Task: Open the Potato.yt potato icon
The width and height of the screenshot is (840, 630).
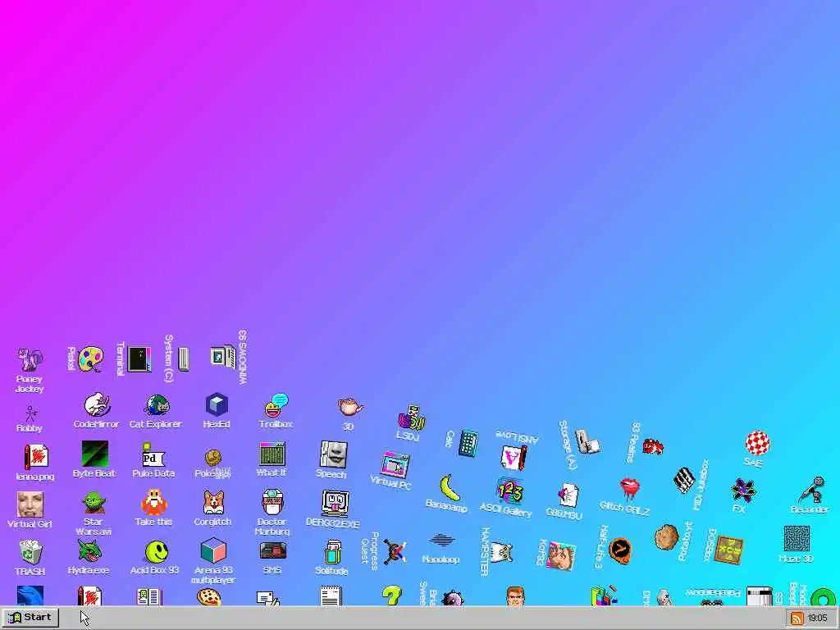Action: pyautogui.click(x=666, y=536)
